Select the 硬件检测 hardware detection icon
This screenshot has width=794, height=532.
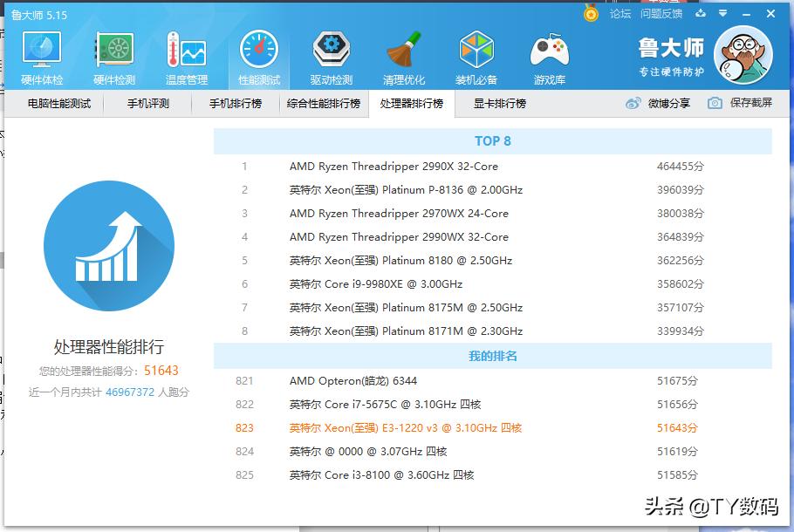pos(113,52)
